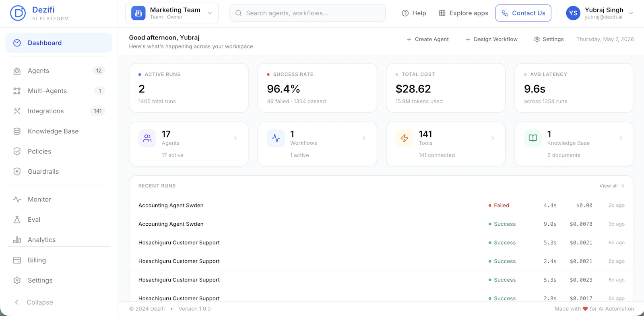Click the Explore apps grid icon
The width and height of the screenshot is (644, 316).
(x=442, y=13)
